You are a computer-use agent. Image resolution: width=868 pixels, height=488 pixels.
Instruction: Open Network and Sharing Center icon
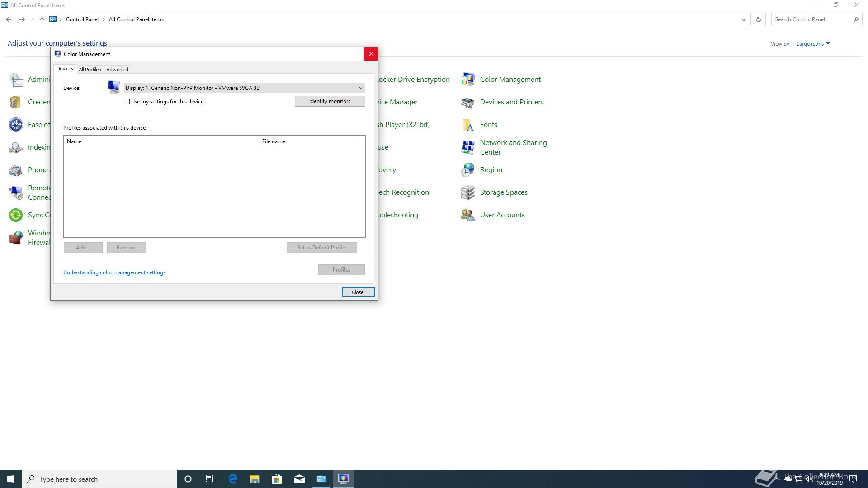tap(467, 147)
